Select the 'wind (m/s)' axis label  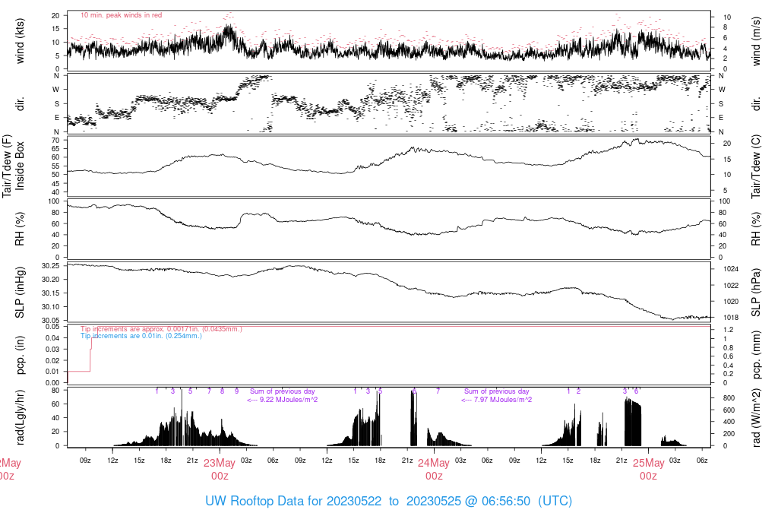pos(756,41)
